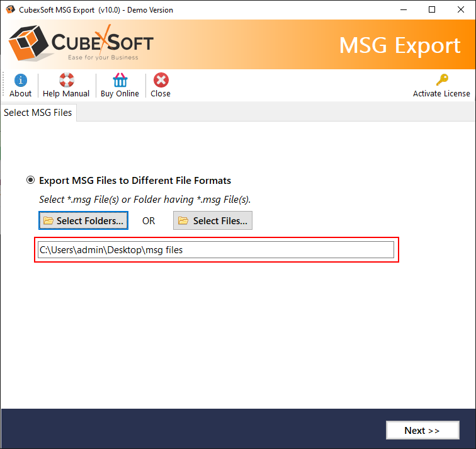Click the Buy Online basket icon
Viewport: 476px width, 449px height.
pyautogui.click(x=120, y=81)
